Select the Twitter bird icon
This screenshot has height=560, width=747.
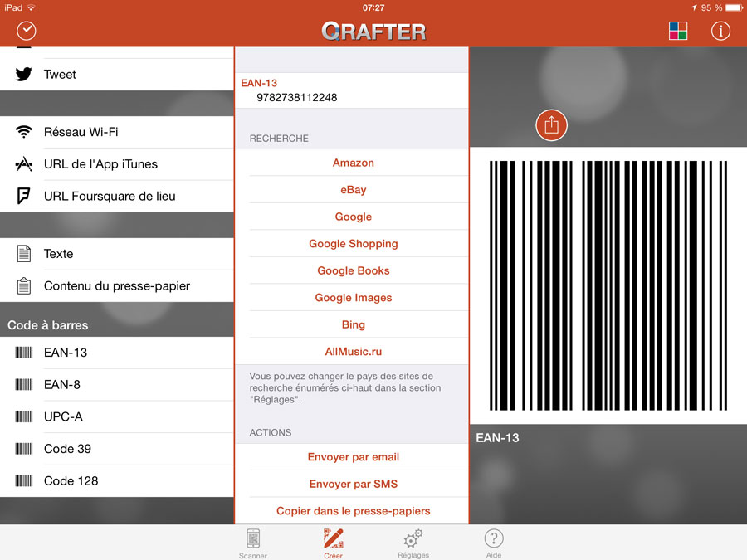[24, 75]
